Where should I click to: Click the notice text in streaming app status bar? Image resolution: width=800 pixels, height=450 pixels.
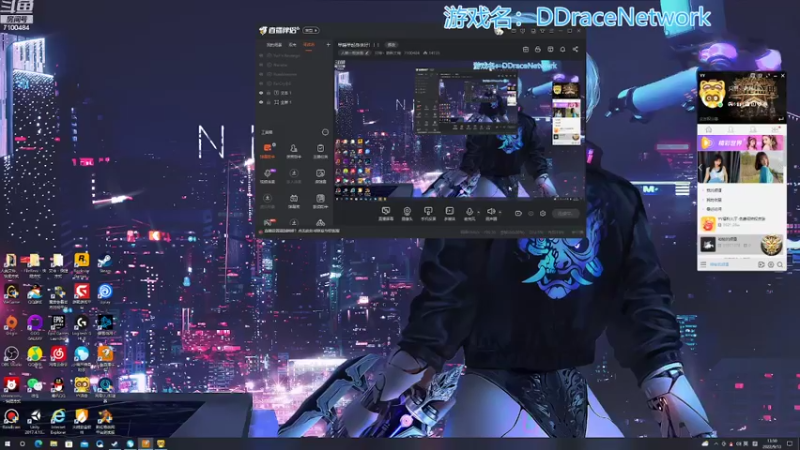(301, 231)
